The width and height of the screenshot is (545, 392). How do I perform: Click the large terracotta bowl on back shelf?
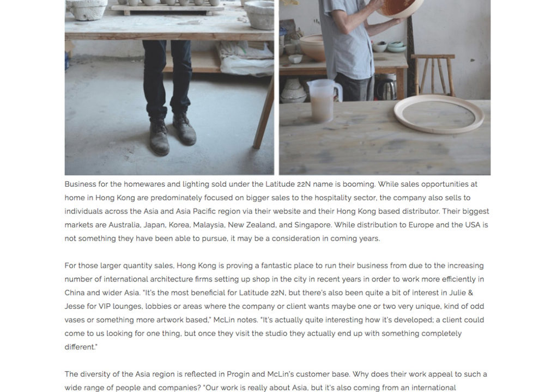(x=313, y=47)
